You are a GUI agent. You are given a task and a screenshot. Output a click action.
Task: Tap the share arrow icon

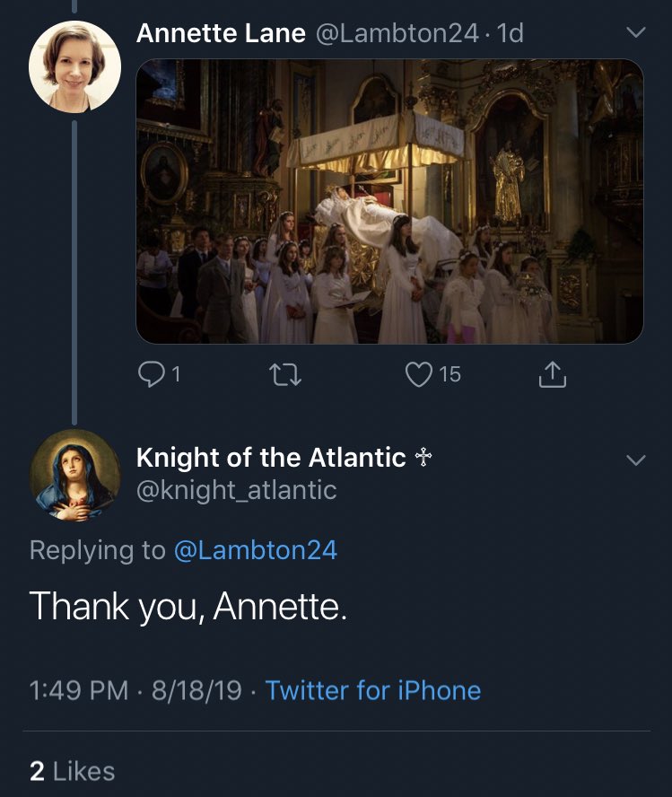[x=553, y=374]
